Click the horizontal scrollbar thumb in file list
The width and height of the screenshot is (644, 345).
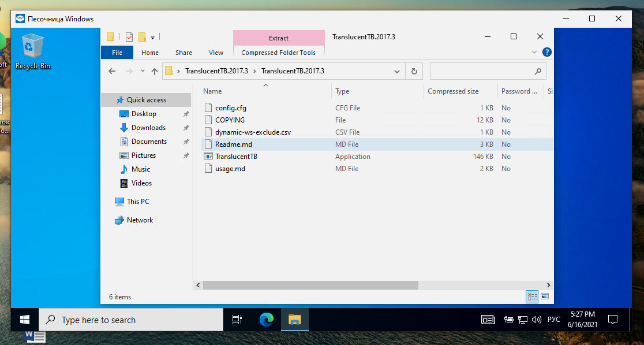point(310,285)
